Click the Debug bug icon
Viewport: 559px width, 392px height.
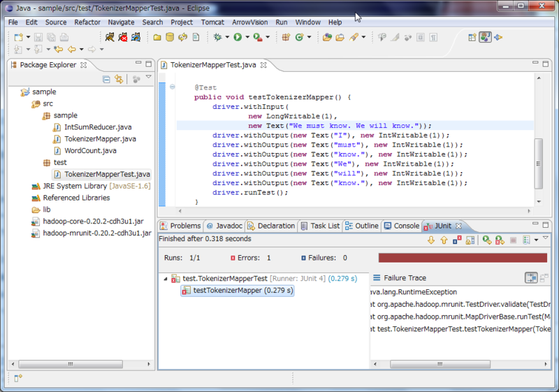pyautogui.click(x=217, y=37)
